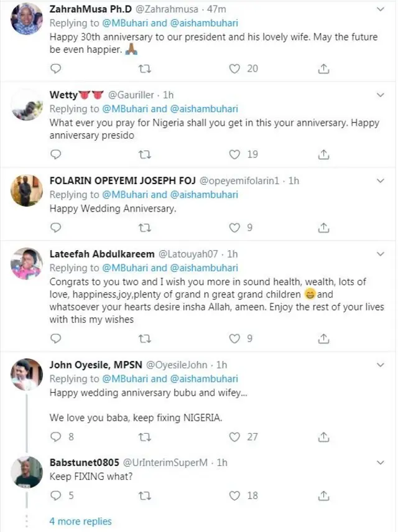The image size is (398, 532).
Task: Open the options menu on John Oyesile's tweet
Action: [381, 364]
